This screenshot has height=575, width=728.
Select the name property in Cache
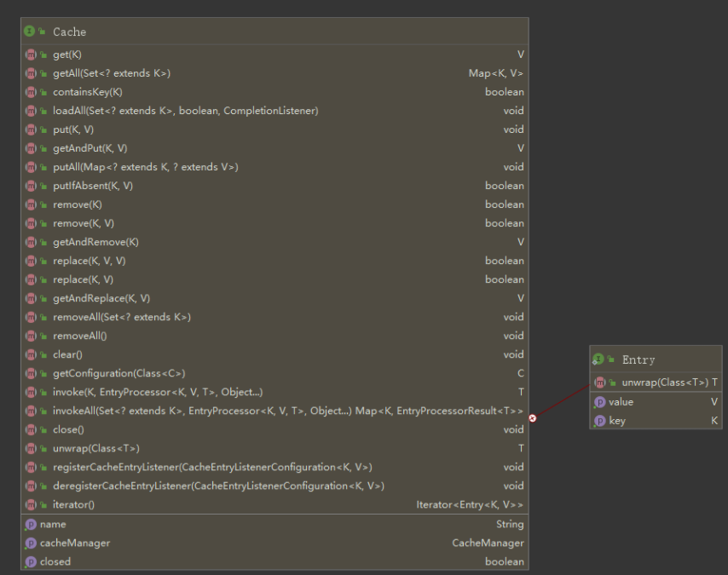[x=53, y=524]
